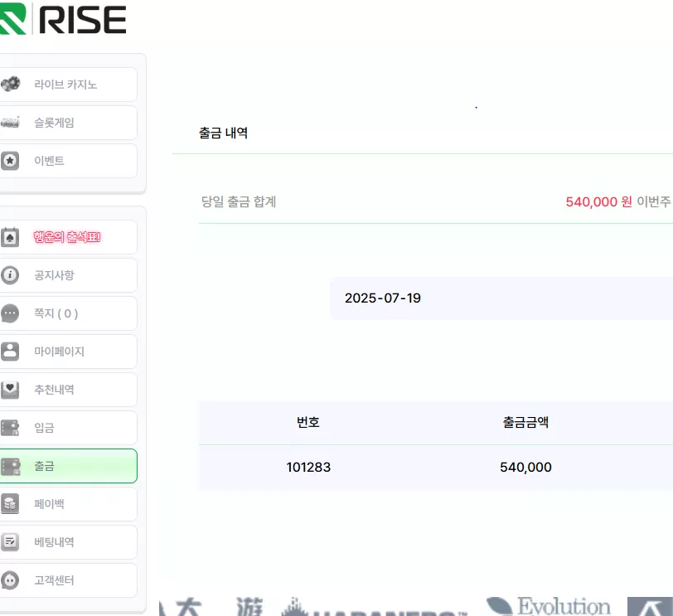Click the 마이페이지 profile icon
Image resolution: width=673 pixels, height=616 pixels.
[10, 352]
